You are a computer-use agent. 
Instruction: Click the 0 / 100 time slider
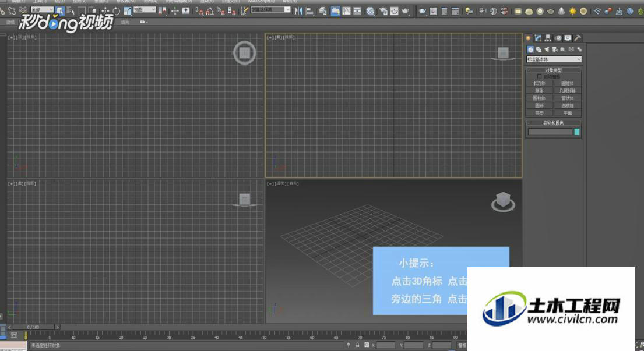(x=33, y=327)
